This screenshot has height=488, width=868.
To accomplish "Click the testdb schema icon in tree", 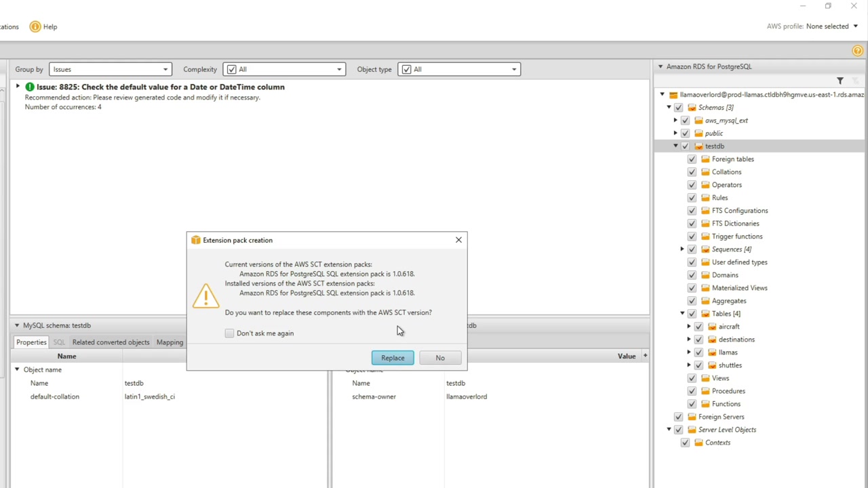I will [698, 146].
